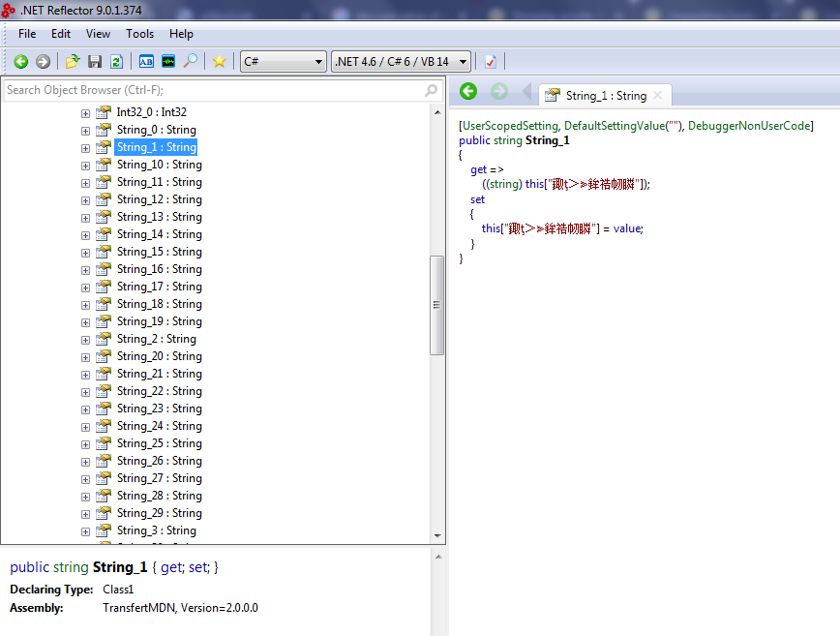Click DebuggerNonUserCode attribute link
Image resolution: width=840 pixels, height=636 pixels.
click(x=749, y=126)
